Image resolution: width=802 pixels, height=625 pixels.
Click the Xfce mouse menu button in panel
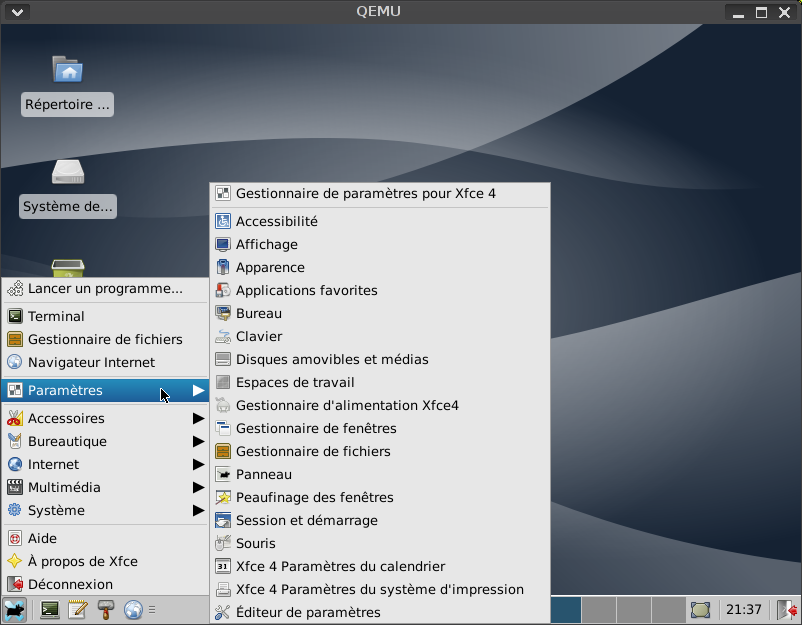pyautogui.click(x=14, y=609)
